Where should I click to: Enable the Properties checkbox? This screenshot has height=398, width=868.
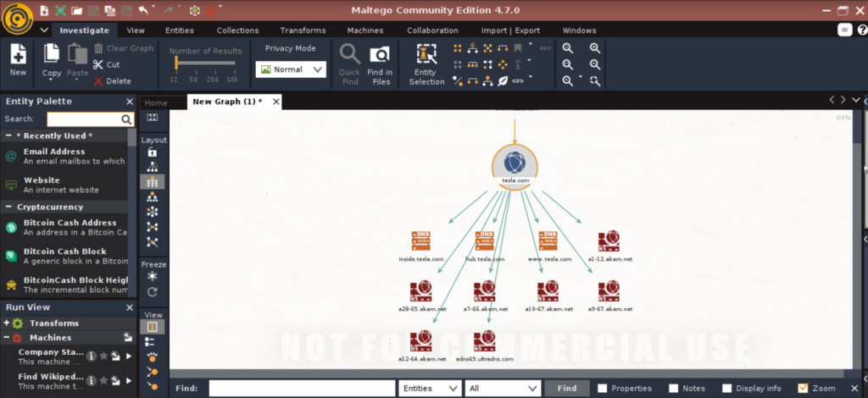pyautogui.click(x=603, y=389)
